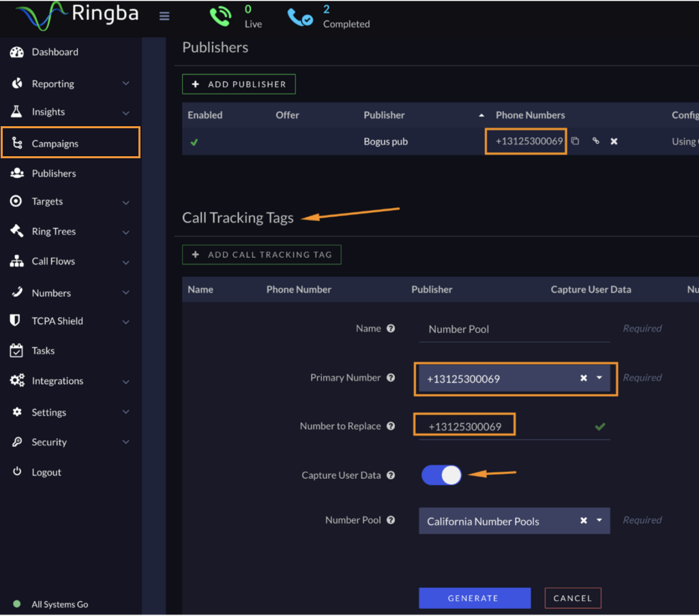Click the Security key icon
Viewport: 699px width, 616px height.
pyautogui.click(x=17, y=441)
